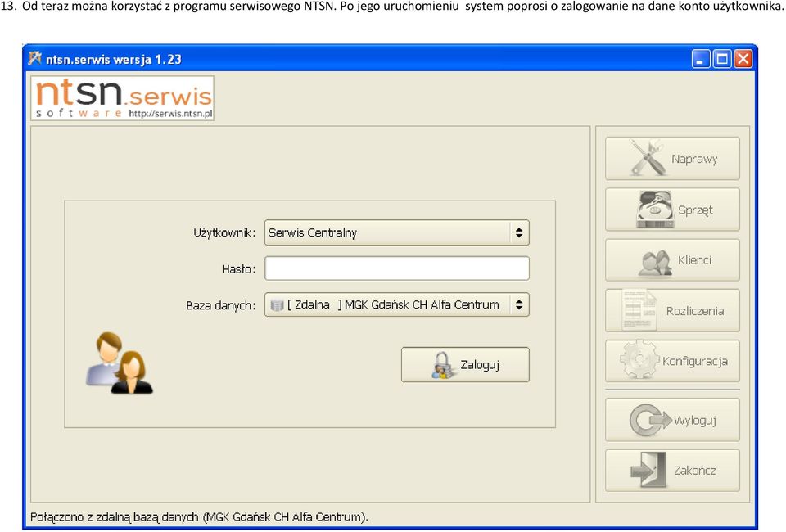Click the status bar text Połączono z zdalną bazą danych
Screen dimensions: 786x532
pyautogui.click(x=199, y=516)
